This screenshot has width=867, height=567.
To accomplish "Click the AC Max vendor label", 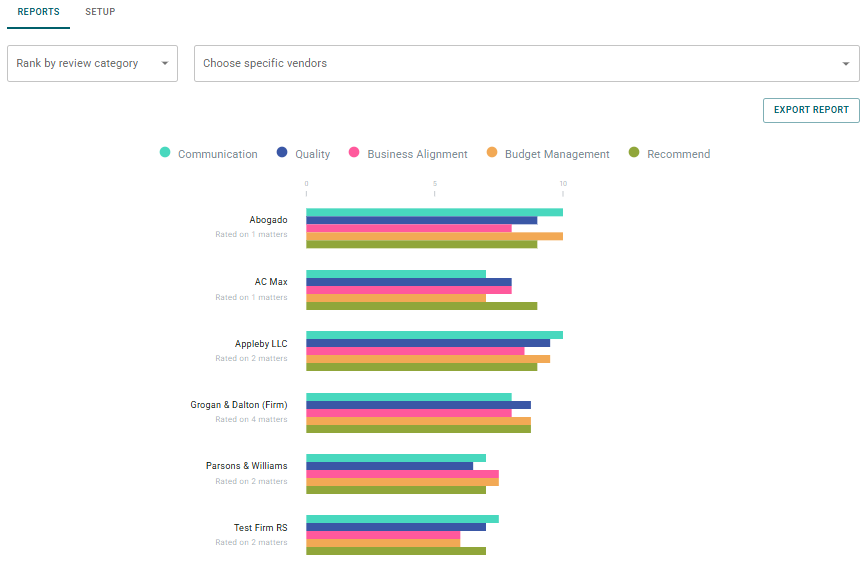I will point(271,282).
